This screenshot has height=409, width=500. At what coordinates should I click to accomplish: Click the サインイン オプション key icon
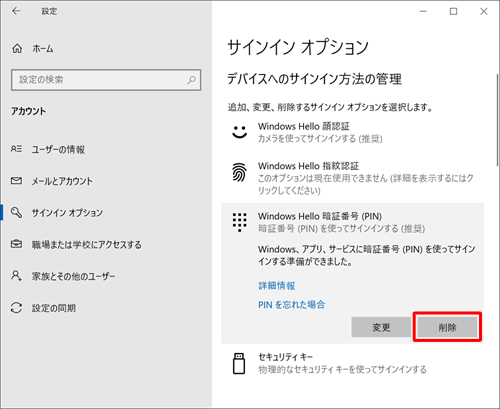pos(16,212)
